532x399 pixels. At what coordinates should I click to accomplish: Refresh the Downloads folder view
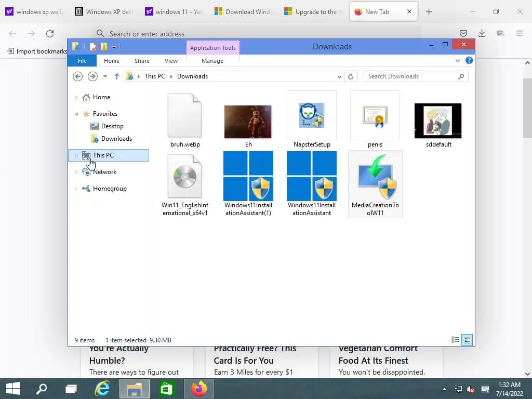(x=351, y=77)
